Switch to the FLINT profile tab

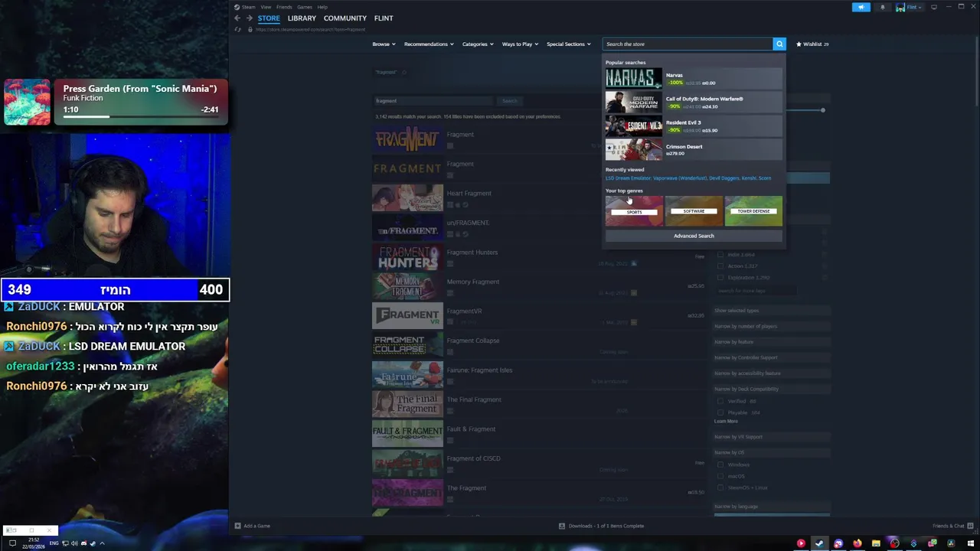click(x=384, y=18)
